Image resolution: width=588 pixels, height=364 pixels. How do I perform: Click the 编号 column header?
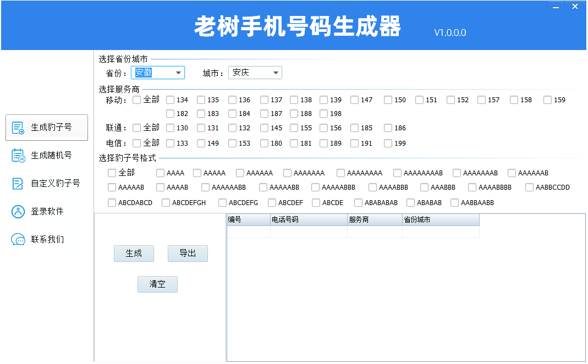click(x=249, y=220)
